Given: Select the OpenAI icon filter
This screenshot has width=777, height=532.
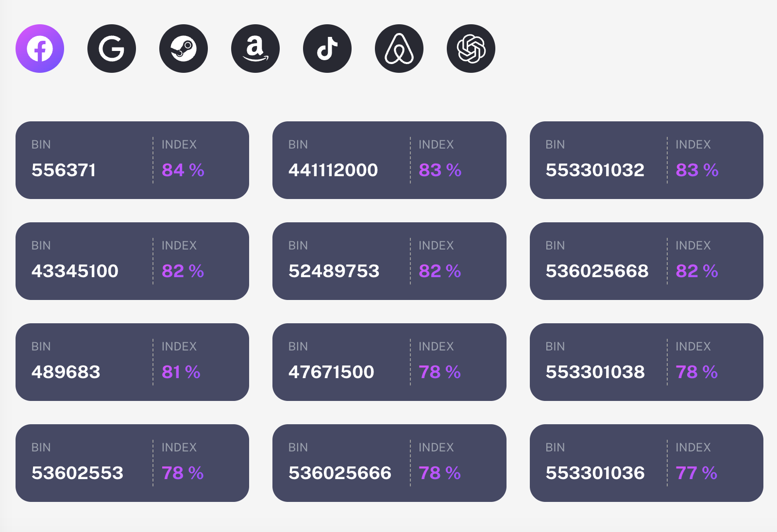Looking at the screenshot, I should 471,49.
